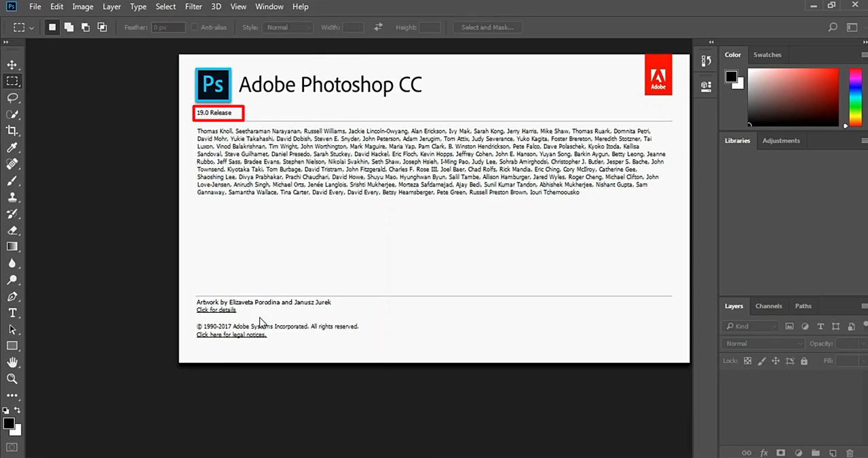Open the Layers panel menu
868x458 pixels.
tap(864, 306)
